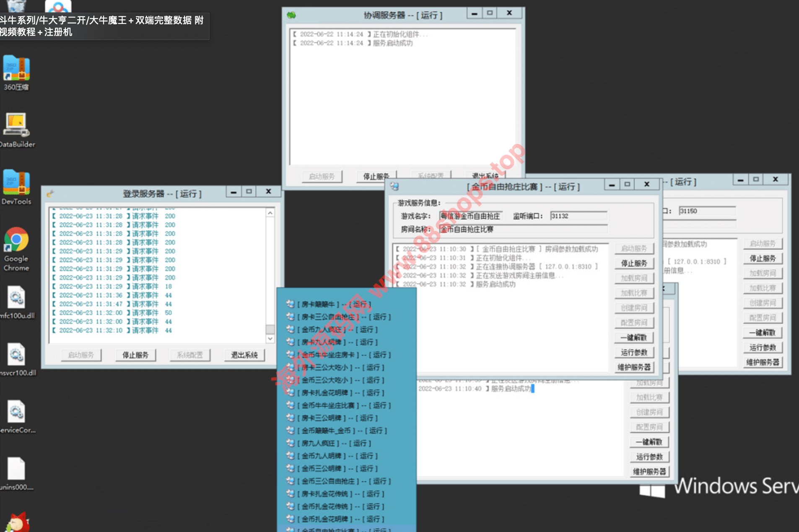799x532 pixels.
Task: Launch DevTools from the desktop
Action: [x=16, y=183]
